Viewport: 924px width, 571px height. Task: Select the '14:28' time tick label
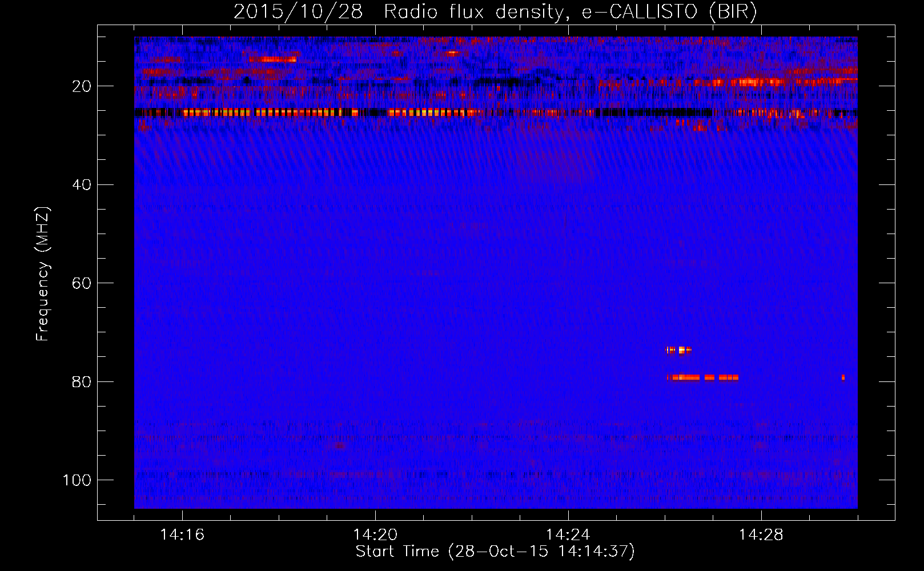pos(761,534)
